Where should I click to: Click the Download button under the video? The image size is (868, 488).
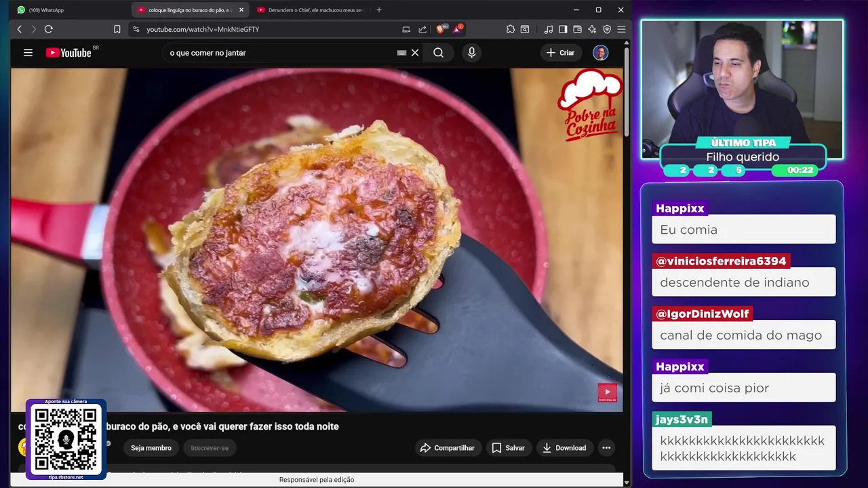click(x=565, y=447)
